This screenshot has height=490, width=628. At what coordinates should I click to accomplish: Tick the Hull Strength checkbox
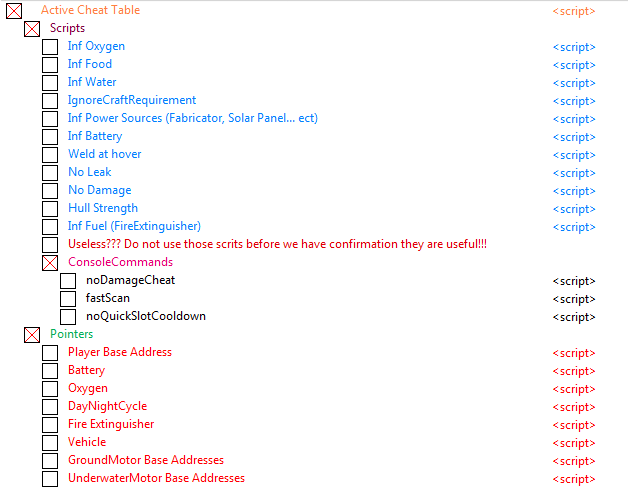(50, 209)
